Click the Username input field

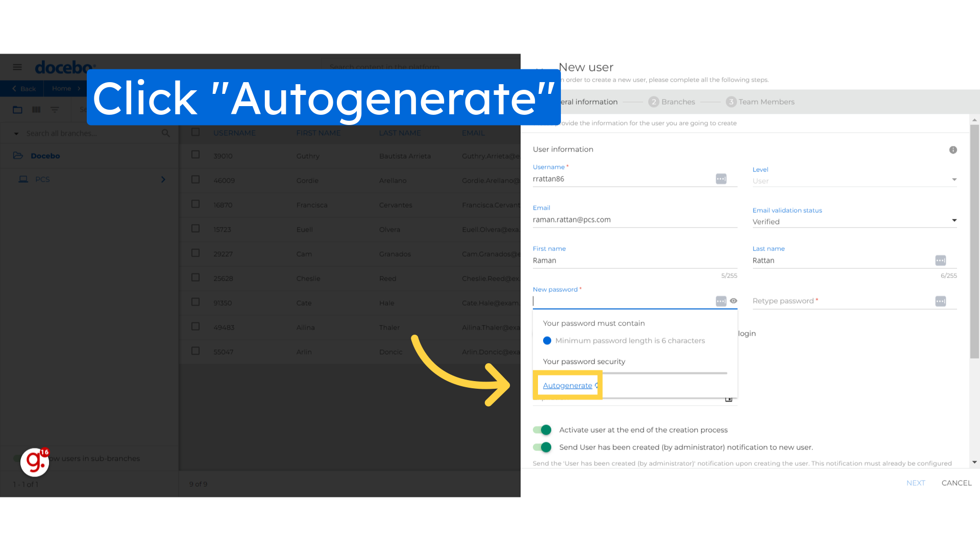point(625,178)
